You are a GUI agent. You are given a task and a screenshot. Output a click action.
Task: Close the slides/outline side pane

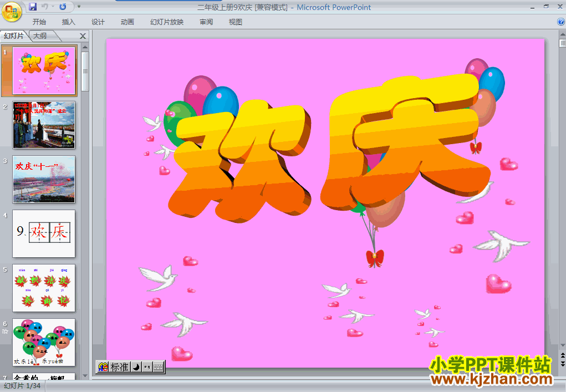click(83, 36)
